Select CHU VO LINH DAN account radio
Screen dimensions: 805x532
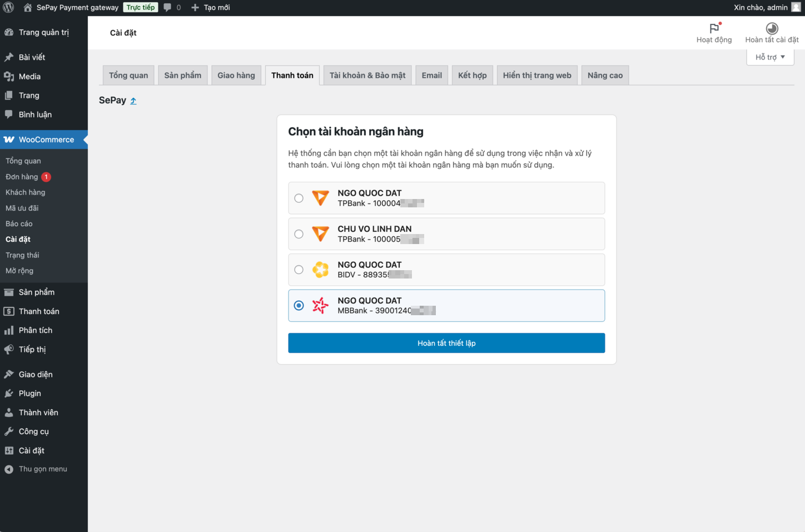pos(299,234)
